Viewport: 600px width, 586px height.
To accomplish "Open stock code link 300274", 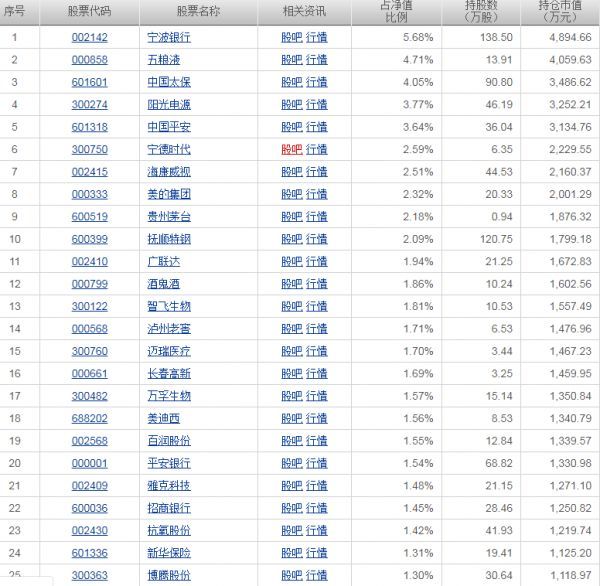I will [x=90, y=104].
